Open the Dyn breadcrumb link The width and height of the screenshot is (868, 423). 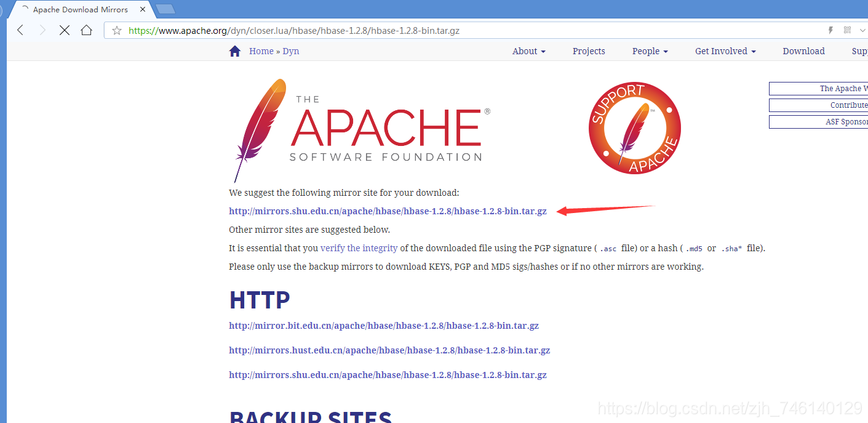coord(291,51)
